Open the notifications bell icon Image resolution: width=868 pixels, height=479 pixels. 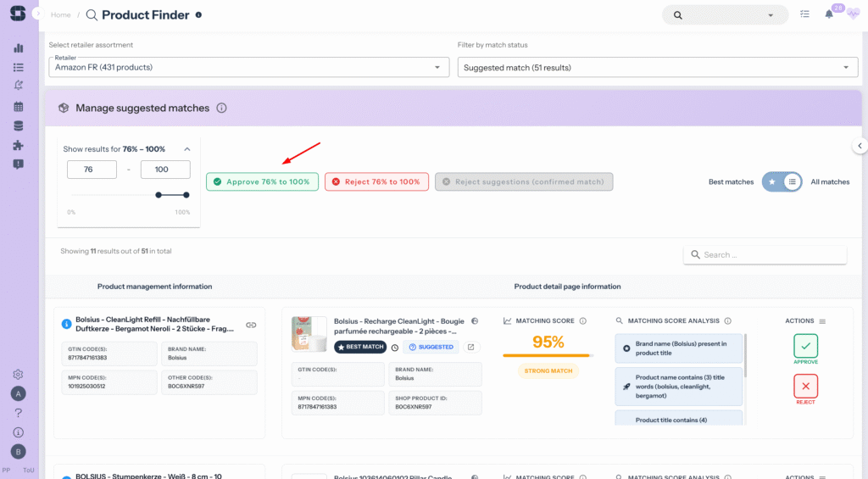[x=829, y=14]
